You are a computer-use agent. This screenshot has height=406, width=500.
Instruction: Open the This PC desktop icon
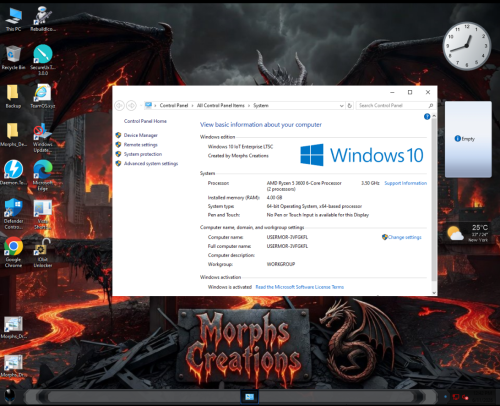13,19
